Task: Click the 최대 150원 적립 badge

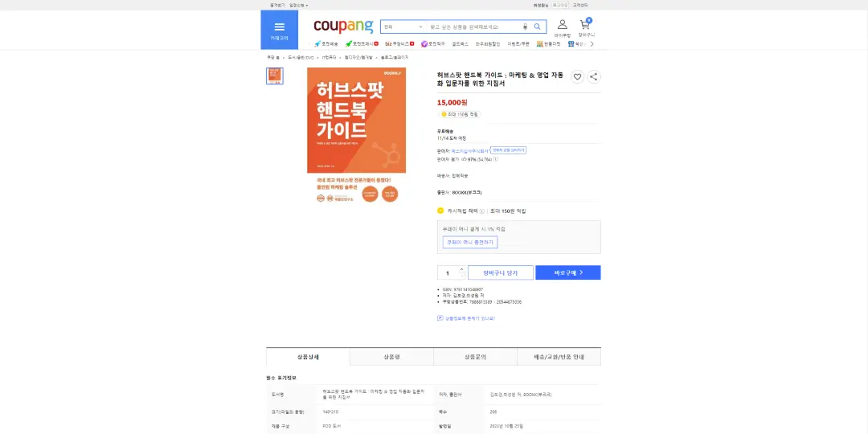Action: tap(460, 115)
